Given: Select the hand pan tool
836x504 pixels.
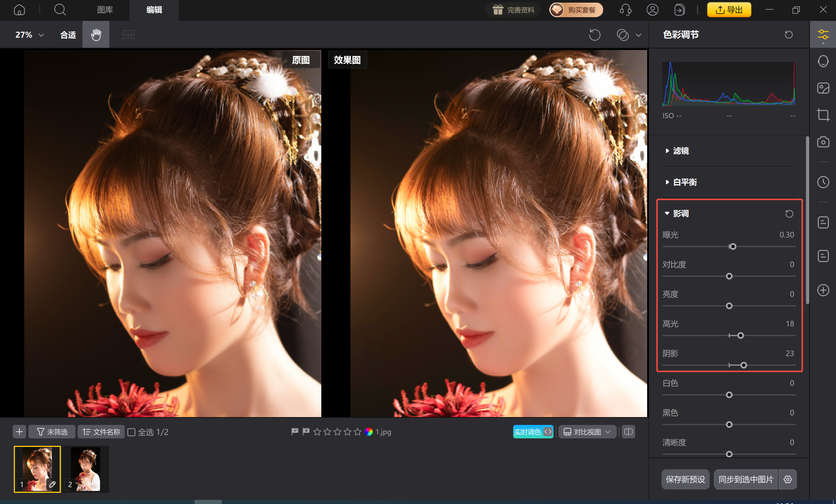Looking at the screenshot, I should (96, 35).
